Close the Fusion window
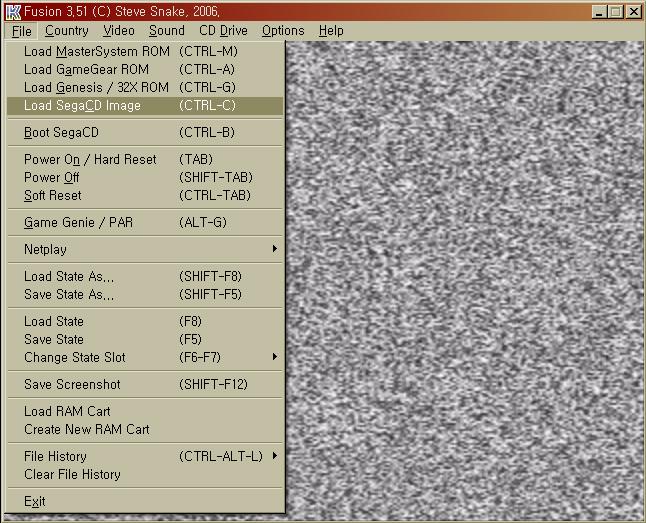 (x=634, y=12)
